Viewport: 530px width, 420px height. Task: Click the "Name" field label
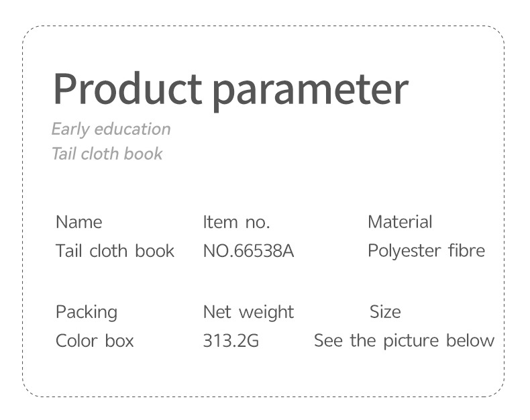(79, 222)
